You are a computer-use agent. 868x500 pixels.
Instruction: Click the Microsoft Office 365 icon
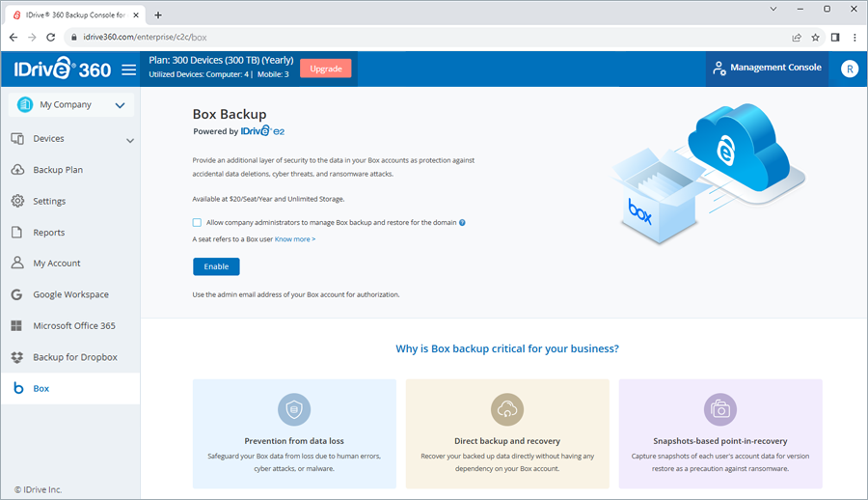(16, 326)
